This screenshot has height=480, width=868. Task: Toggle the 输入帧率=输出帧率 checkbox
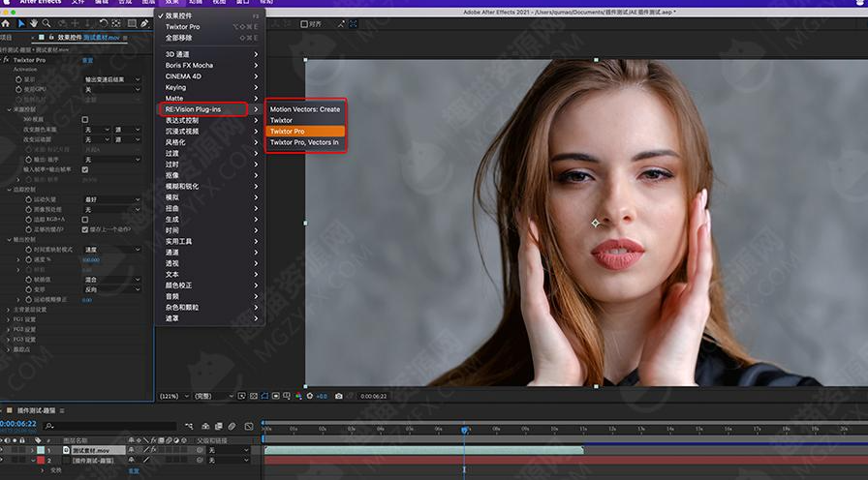84,169
